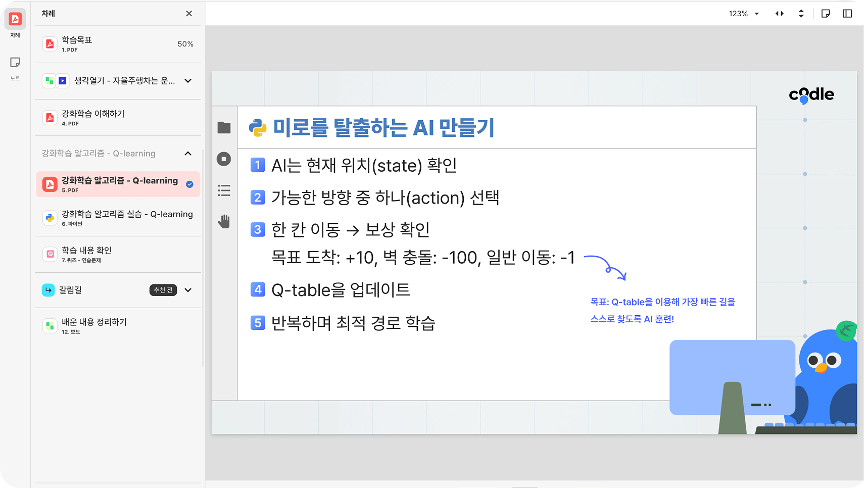The height and width of the screenshot is (488, 868).
Task: Expand the 갈림길 item chevron
Action: click(x=188, y=290)
